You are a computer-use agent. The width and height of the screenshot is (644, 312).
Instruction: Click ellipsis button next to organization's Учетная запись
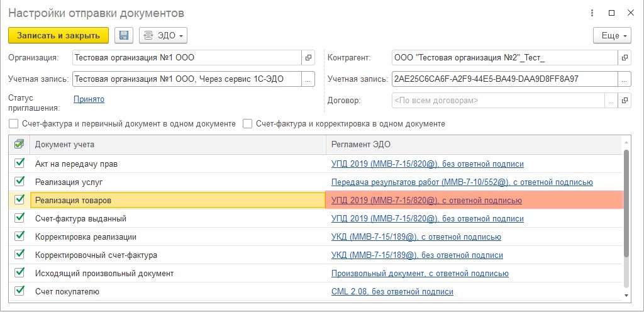[308, 79]
